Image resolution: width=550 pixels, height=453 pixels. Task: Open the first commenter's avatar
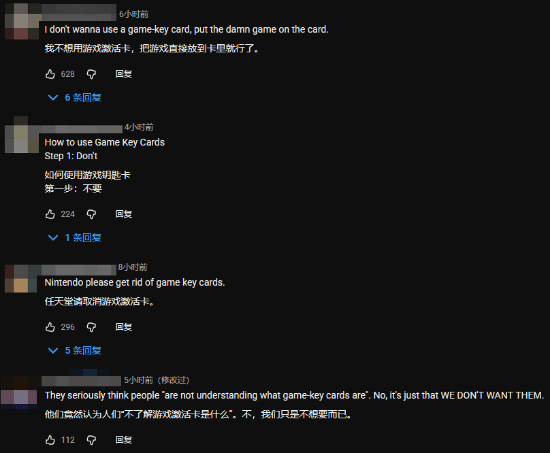[22, 22]
